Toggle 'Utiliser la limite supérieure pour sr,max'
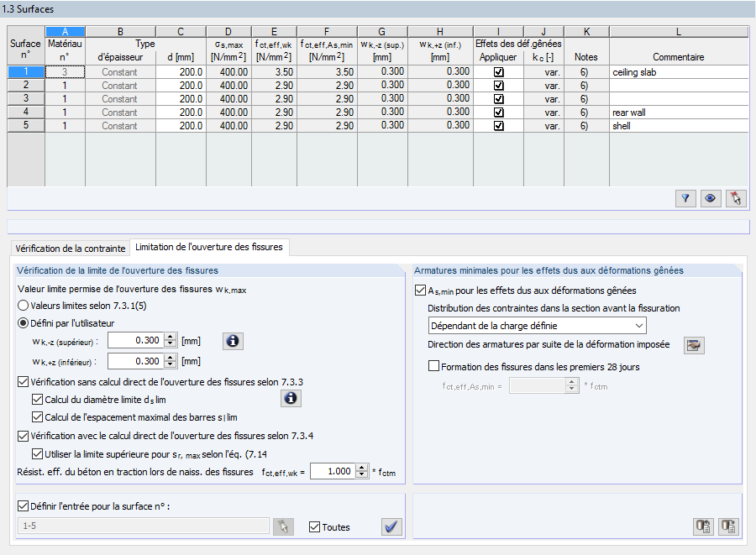The image size is (756, 555). point(37,454)
